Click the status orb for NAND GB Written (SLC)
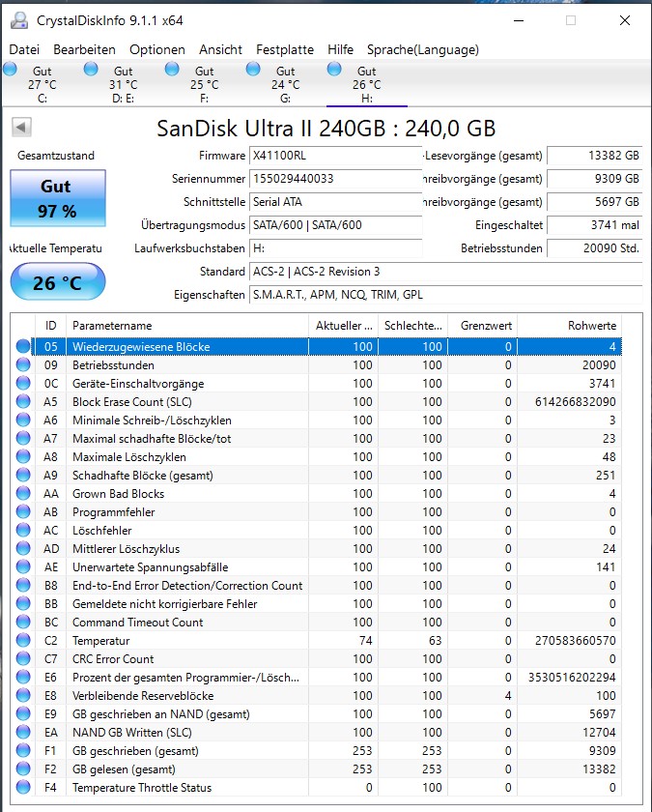Image resolution: width=652 pixels, height=812 pixels. click(23, 733)
